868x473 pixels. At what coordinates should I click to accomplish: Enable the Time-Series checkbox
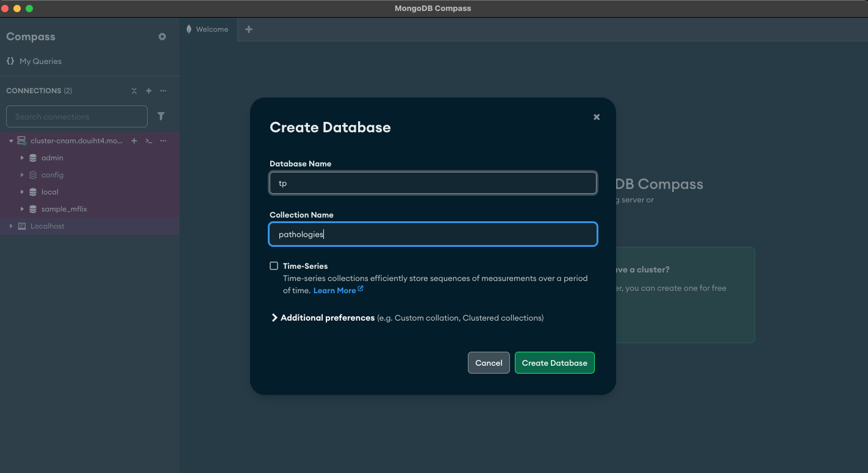[x=274, y=266]
